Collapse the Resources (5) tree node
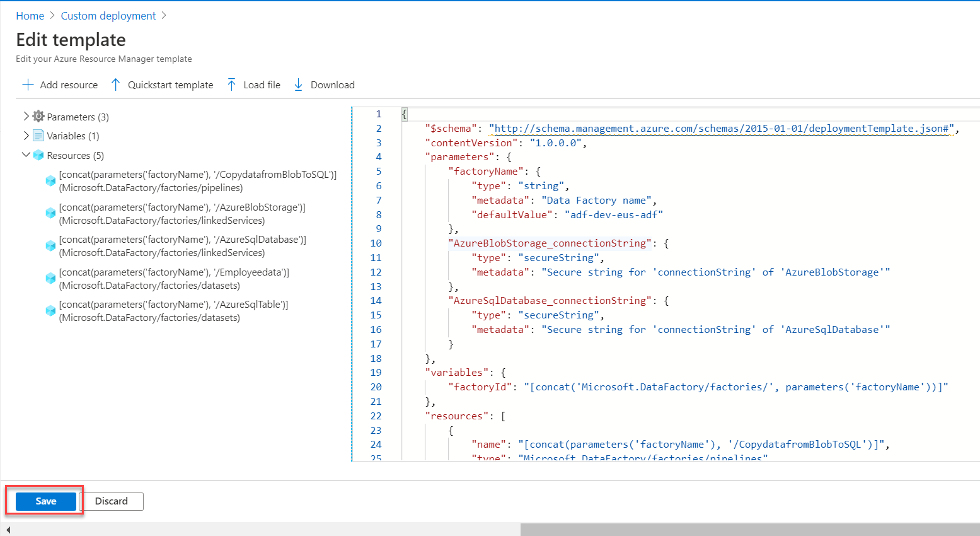The image size is (980, 536). [25, 155]
